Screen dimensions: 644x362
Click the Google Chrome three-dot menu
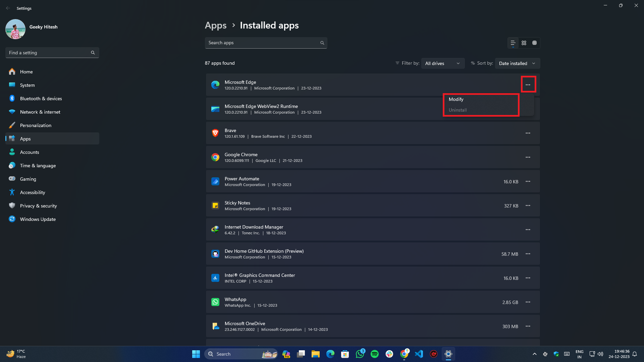tap(528, 157)
